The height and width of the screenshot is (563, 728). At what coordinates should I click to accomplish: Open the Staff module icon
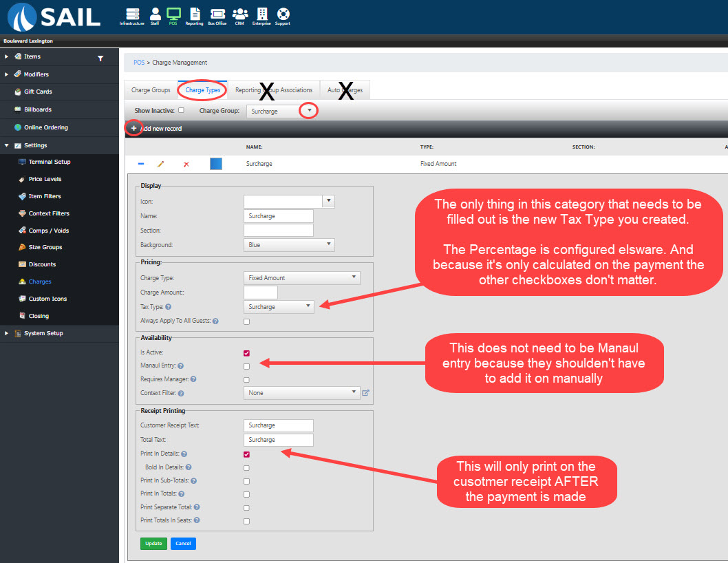(x=155, y=14)
